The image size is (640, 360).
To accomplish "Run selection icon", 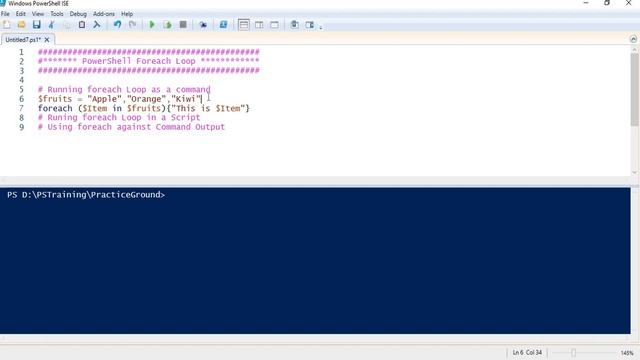I will tap(167, 25).
